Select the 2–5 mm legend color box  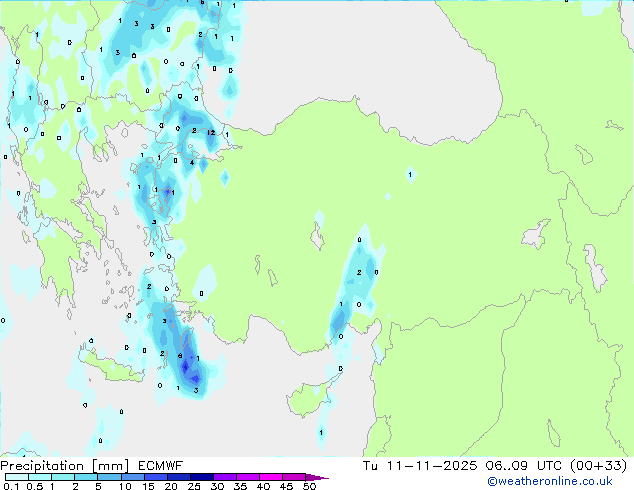pyautogui.click(x=86, y=477)
